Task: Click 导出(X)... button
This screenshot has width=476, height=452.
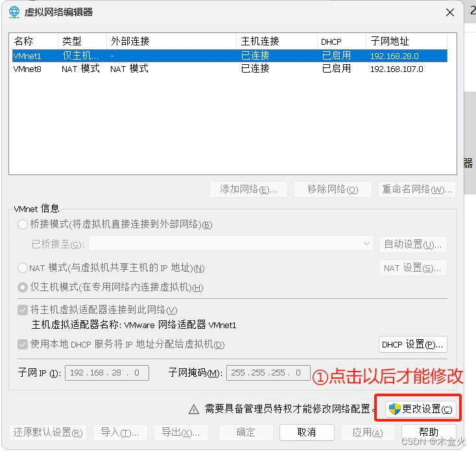Action: point(181,433)
